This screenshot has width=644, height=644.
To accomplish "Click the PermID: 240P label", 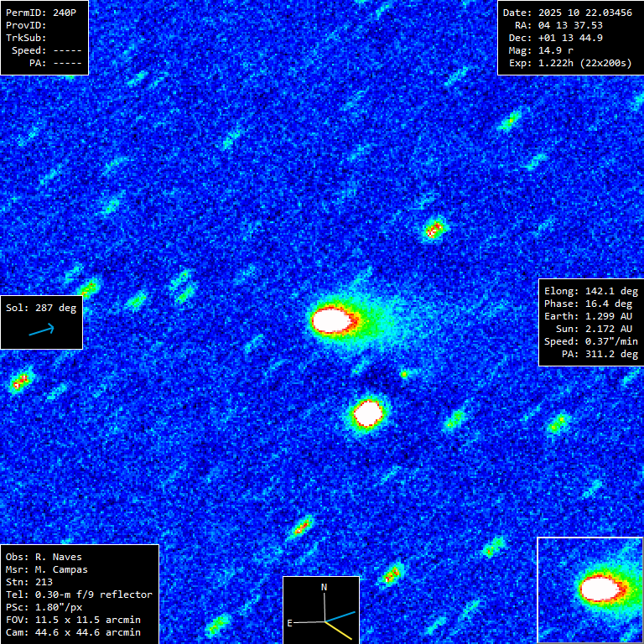I will tap(39, 13).
